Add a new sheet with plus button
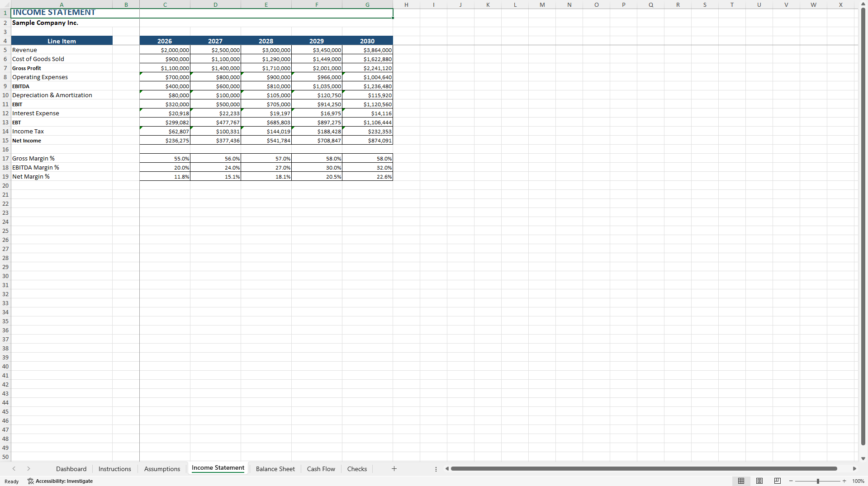This screenshot has height=486, width=868. 394,469
